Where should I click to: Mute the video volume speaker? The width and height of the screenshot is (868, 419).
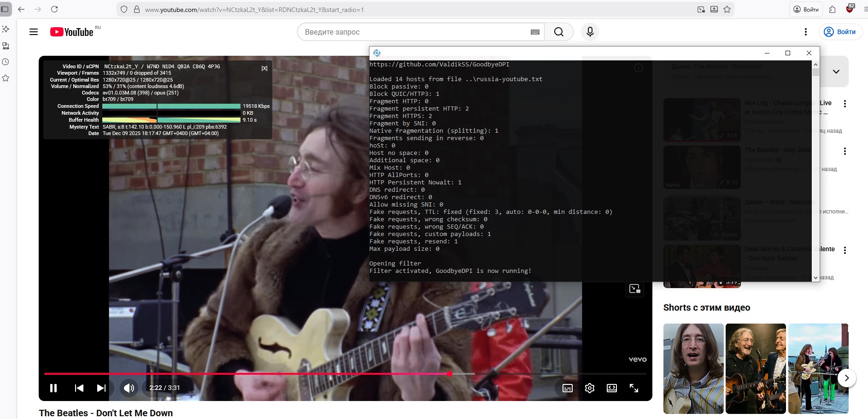(x=129, y=388)
